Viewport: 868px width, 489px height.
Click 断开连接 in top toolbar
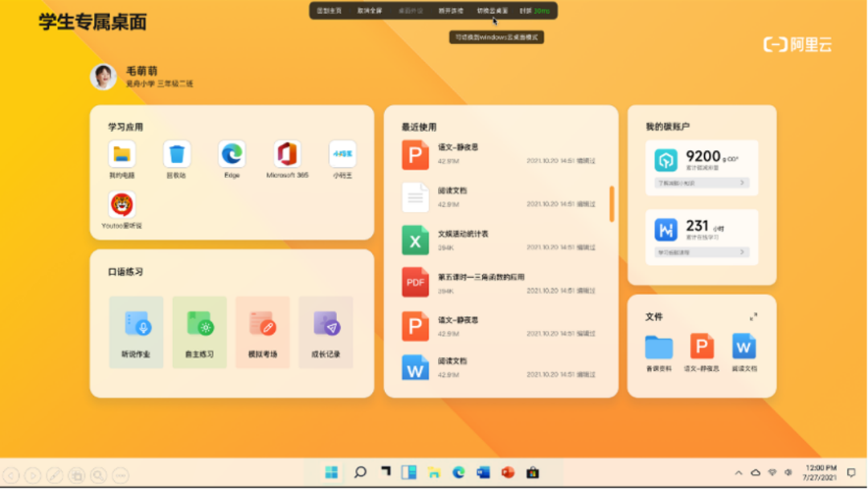[x=451, y=10]
